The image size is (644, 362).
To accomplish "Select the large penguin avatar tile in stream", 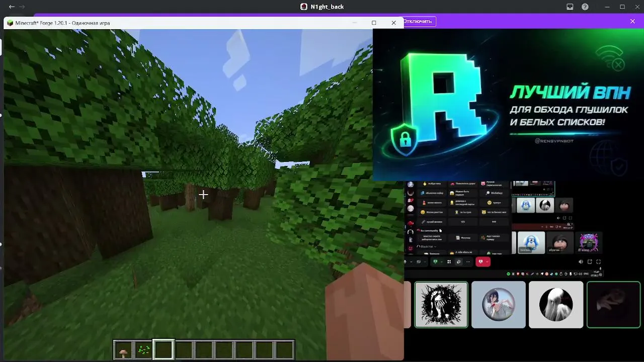I will 531,243.
